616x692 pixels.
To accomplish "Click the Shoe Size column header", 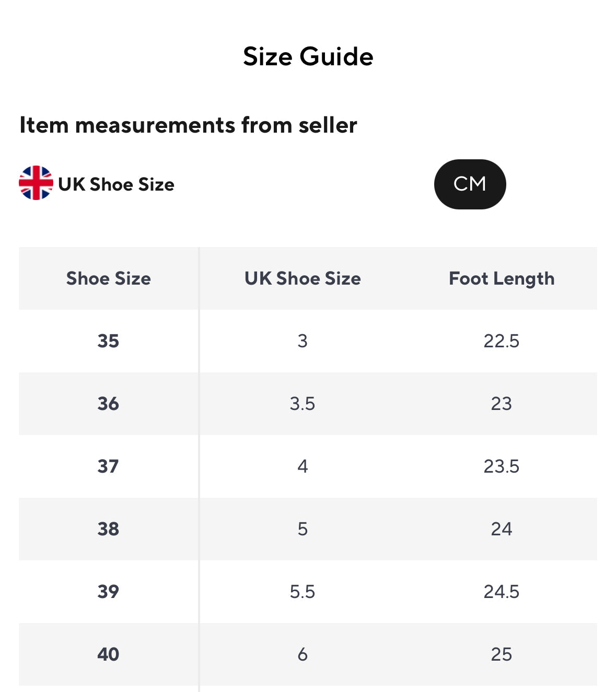I will click(x=108, y=278).
